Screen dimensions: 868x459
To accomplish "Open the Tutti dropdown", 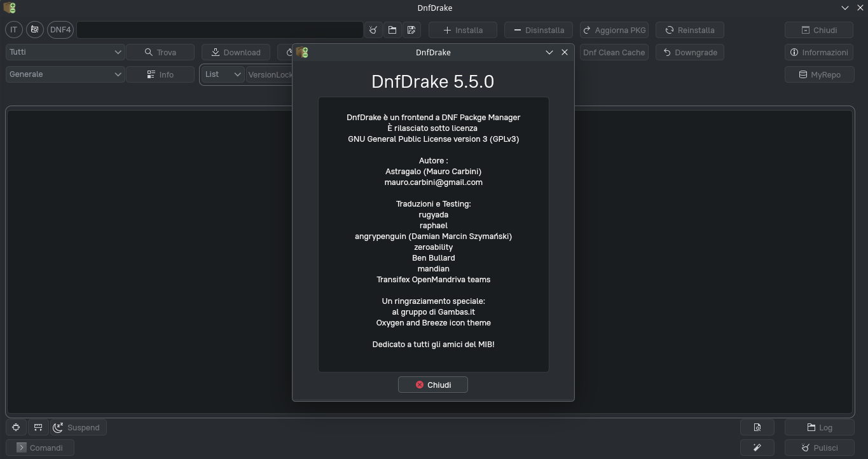I will pos(65,52).
